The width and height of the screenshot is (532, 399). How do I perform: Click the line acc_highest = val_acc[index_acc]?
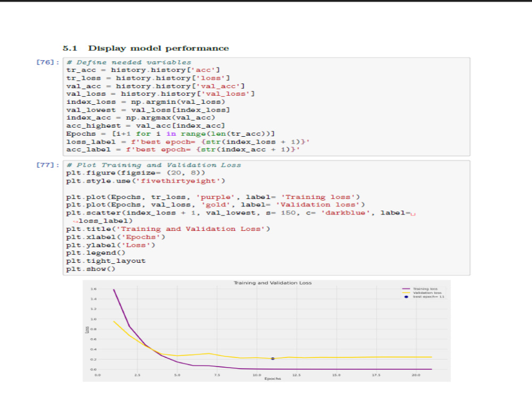(146, 126)
